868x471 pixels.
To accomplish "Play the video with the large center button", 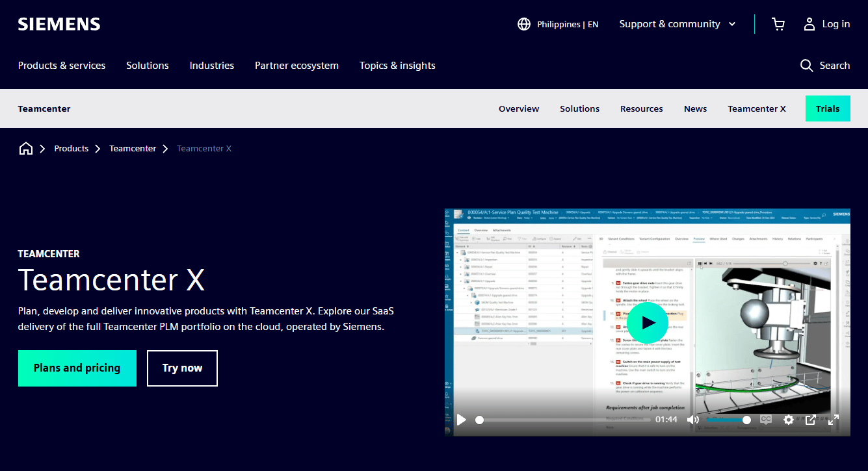I will (647, 322).
